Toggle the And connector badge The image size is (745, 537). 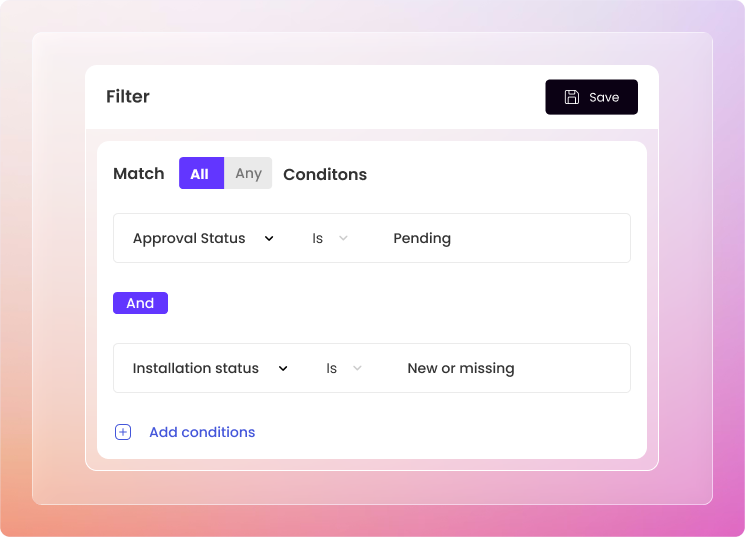click(140, 303)
